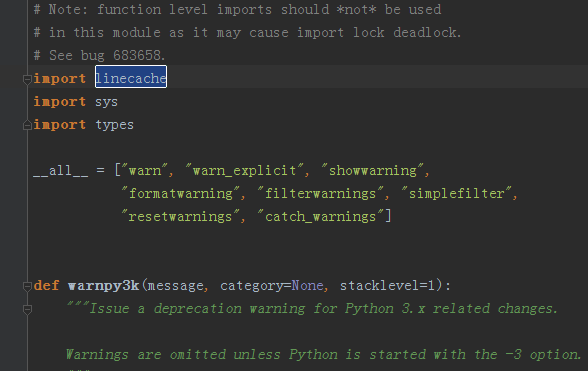Click the __all__ variable name

point(61,171)
